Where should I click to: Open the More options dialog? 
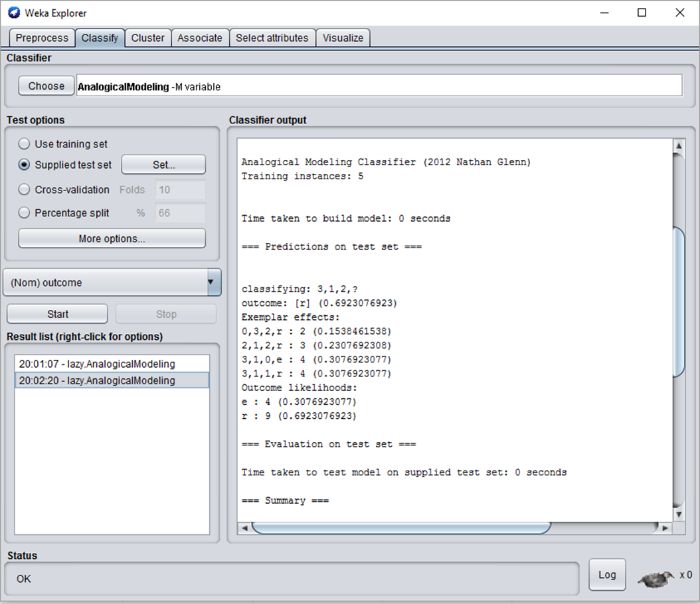111,238
